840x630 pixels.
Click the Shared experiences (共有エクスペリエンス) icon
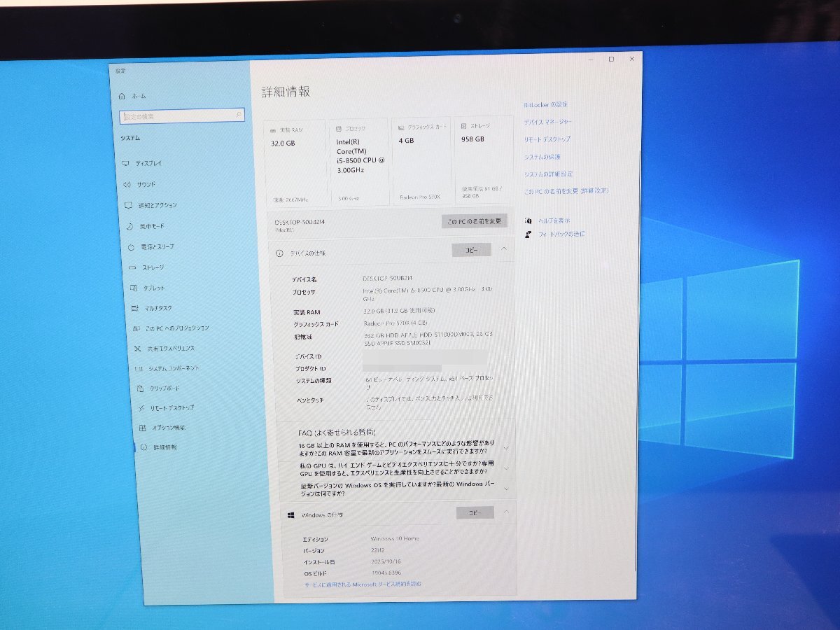[x=137, y=349]
